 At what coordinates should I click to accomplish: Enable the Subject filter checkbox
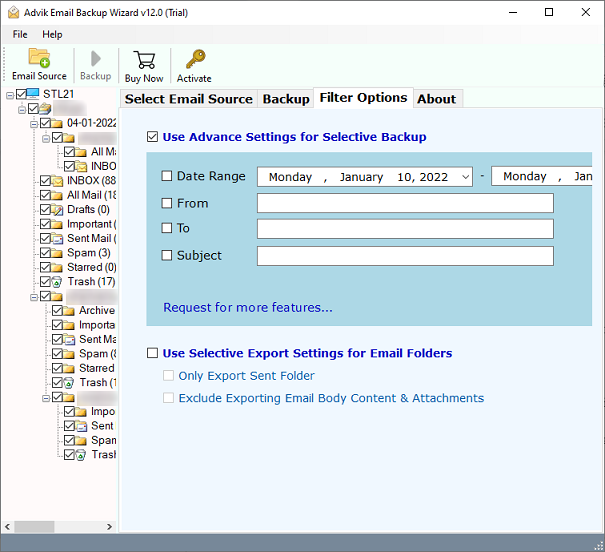[167, 255]
